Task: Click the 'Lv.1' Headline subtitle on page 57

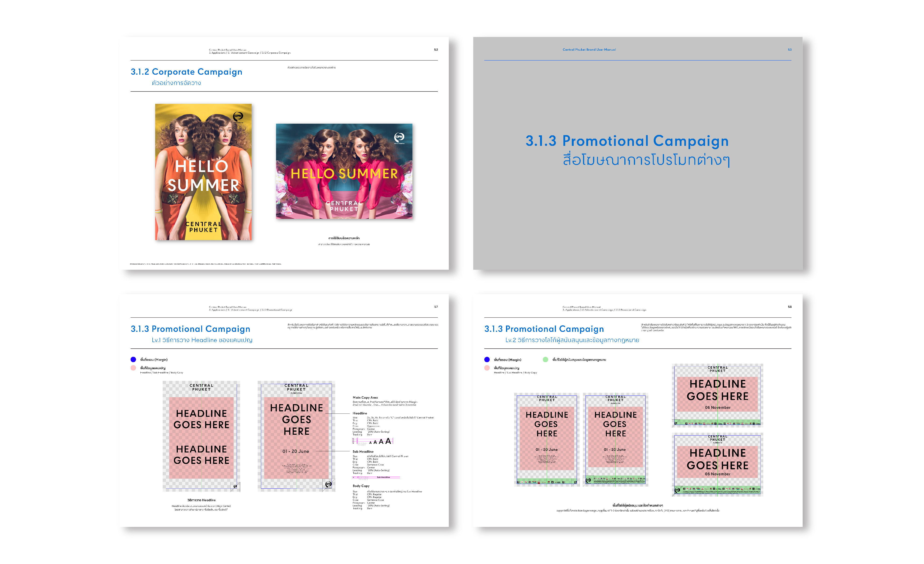Action: (x=202, y=340)
